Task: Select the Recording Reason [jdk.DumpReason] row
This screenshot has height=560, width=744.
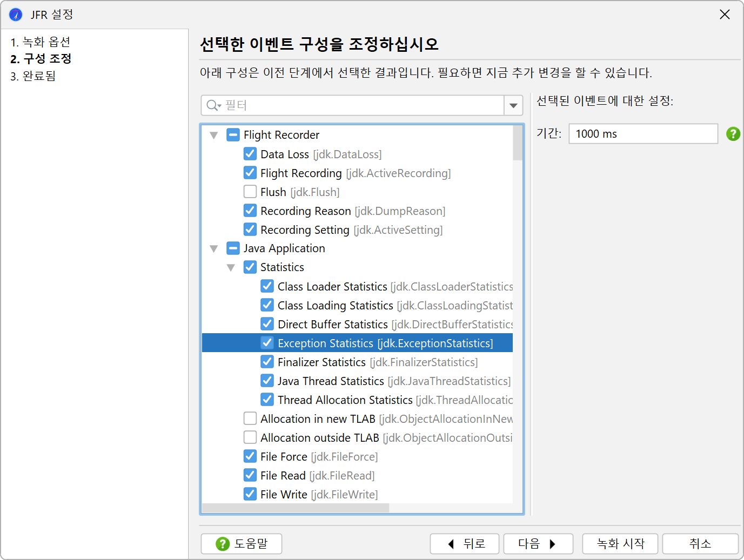Action: (353, 211)
